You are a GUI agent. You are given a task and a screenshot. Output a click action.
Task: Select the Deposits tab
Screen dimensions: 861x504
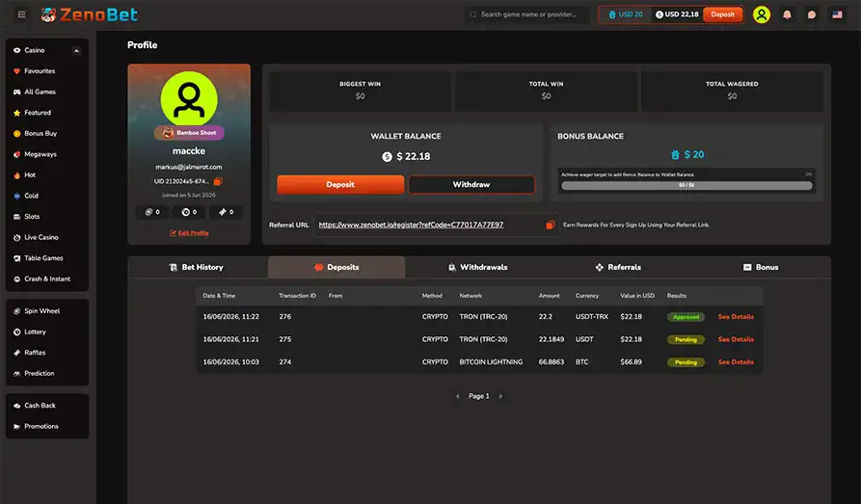click(x=336, y=267)
